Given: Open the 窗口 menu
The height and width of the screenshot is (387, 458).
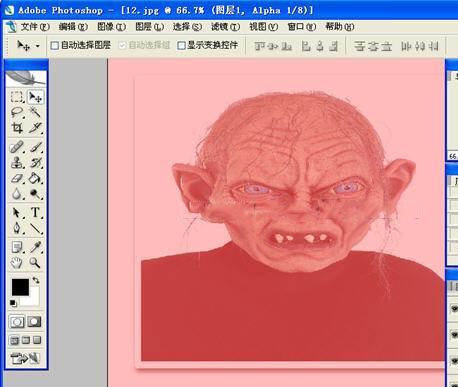Looking at the screenshot, I should (x=302, y=27).
